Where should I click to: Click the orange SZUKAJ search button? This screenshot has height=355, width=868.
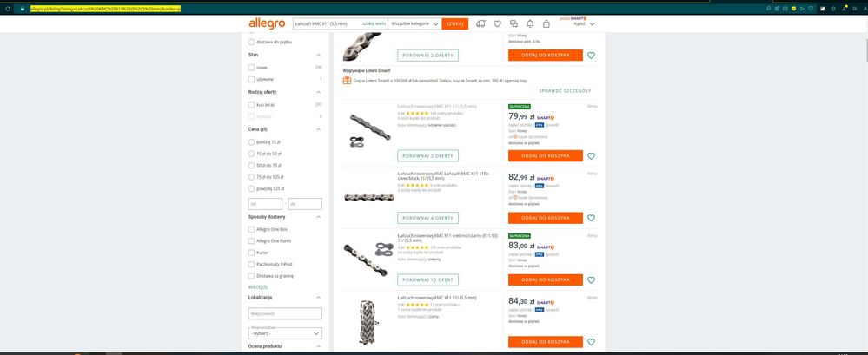tap(455, 23)
